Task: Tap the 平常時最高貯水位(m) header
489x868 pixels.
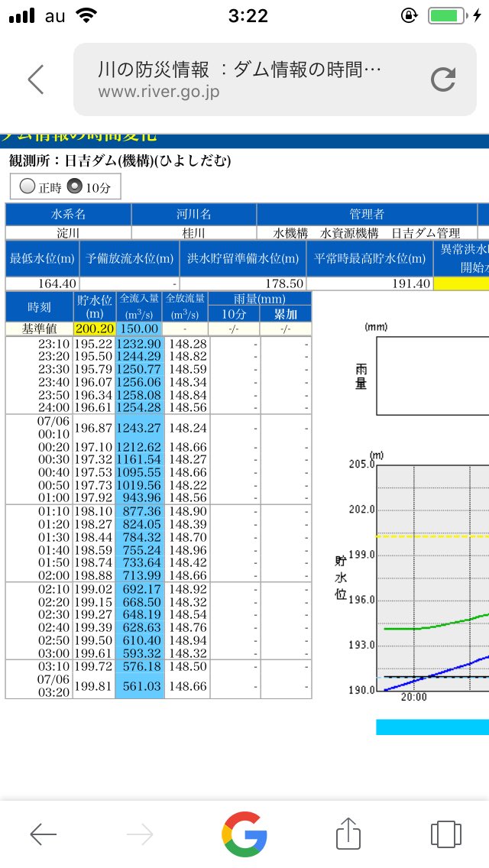Action: (x=369, y=258)
